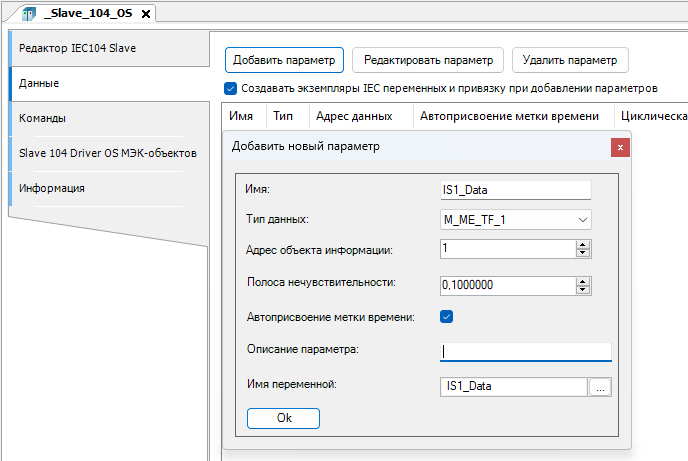
Task: Close the Add new parameter dialog
Action: (x=620, y=147)
